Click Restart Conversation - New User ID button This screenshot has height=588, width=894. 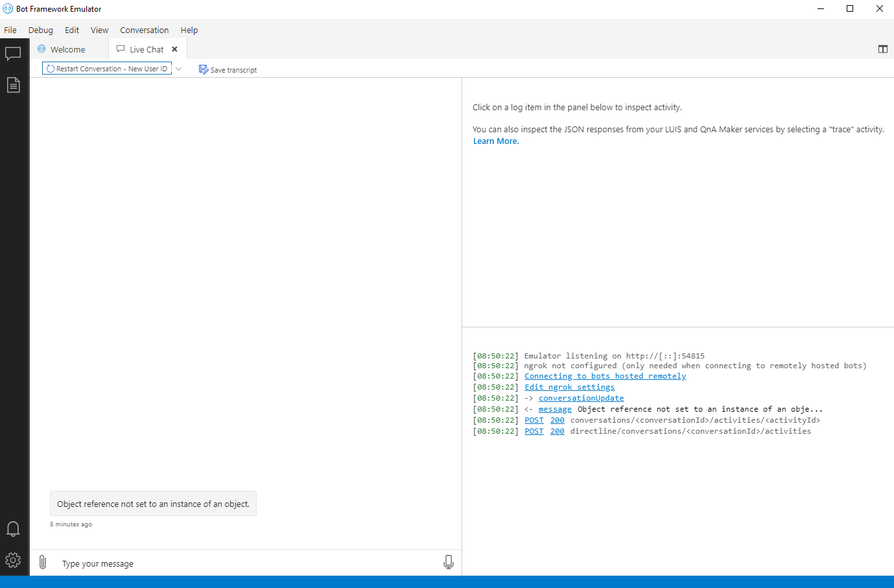tap(107, 69)
